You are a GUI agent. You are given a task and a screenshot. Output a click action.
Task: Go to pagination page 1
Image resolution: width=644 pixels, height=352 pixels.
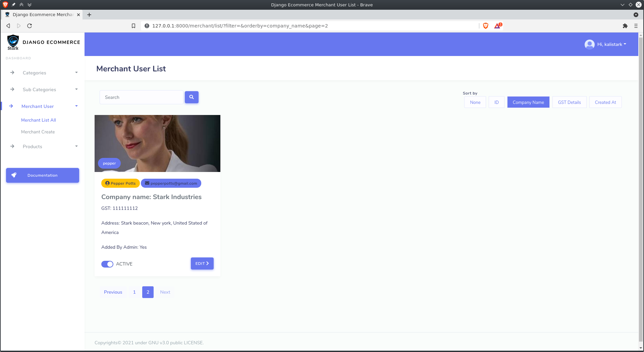[134, 292]
